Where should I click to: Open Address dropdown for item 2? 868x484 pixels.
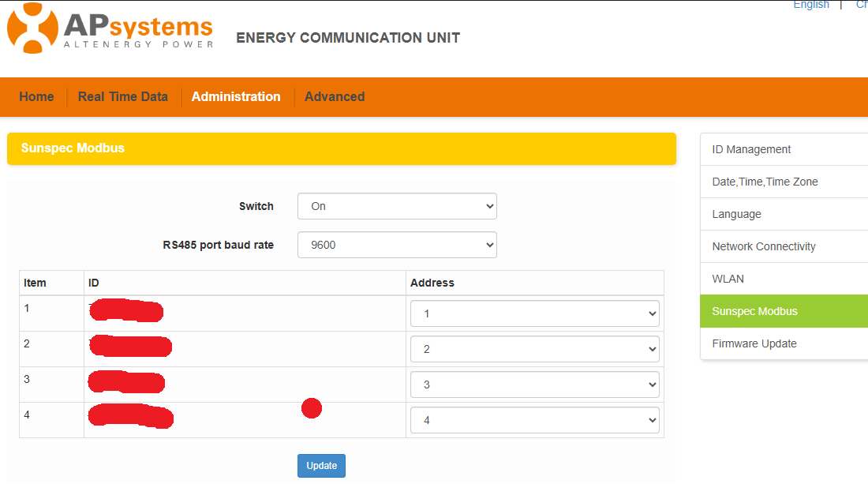534,349
